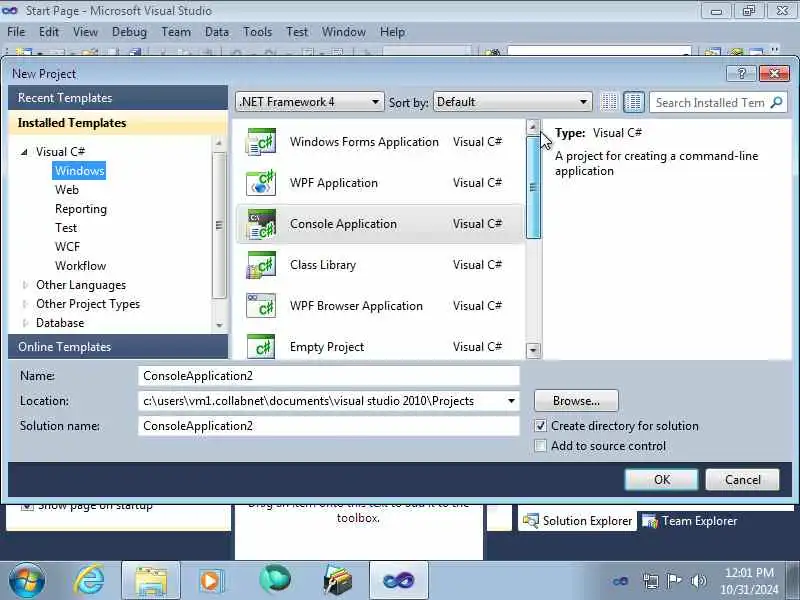Expand the Other Project Types node
The width and height of the screenshot is (800, 600).
24,304
